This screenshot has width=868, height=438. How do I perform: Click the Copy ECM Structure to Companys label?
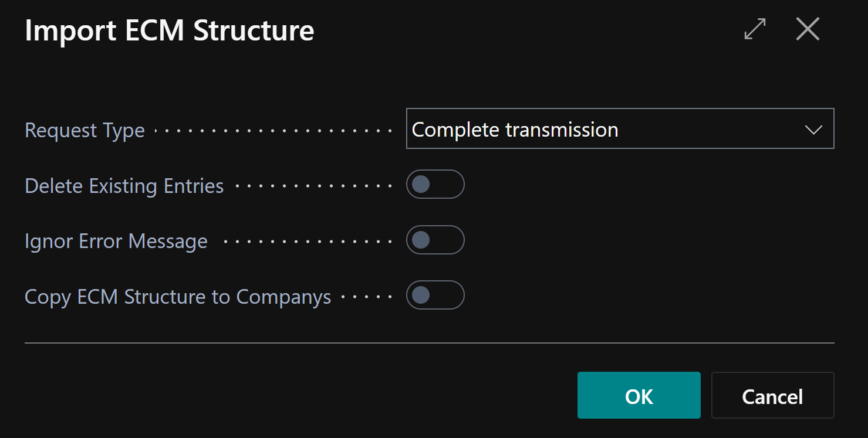[178, 297]
